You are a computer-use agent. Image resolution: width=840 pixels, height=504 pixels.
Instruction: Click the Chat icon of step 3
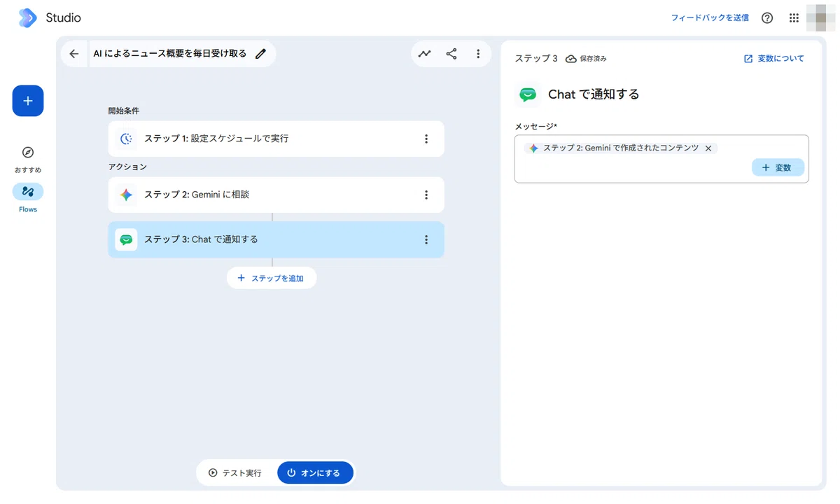click(126, 239)
